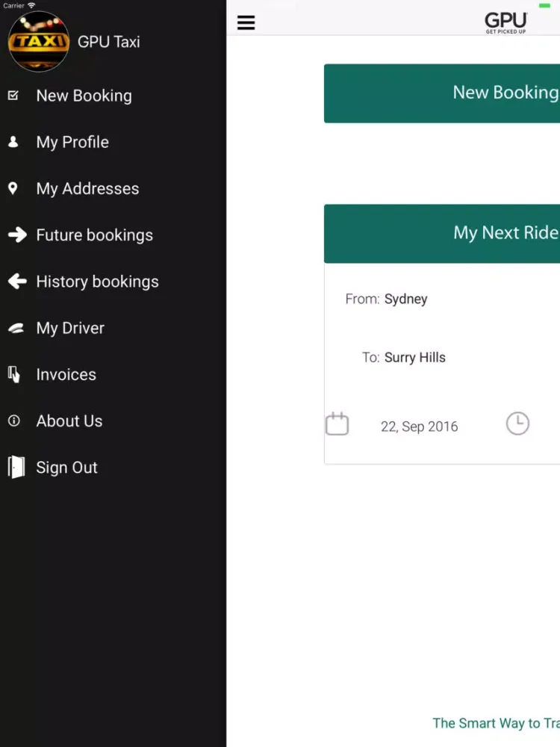Image resolution: width=560 pixels, height=747 pixels.
Task: Click the GPU Get Picked Up logo
Action: [x=505, y=23]
